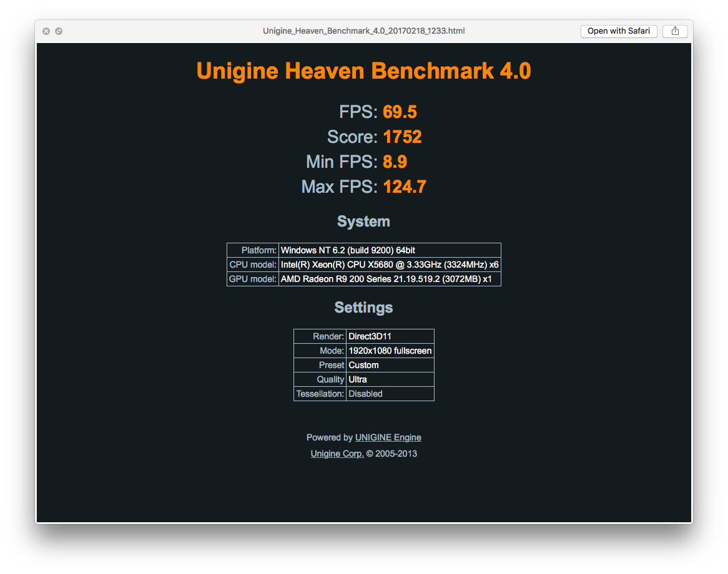The height and width of the screenshot is (574, 728).
Task: Click the Share icon button
Action: (674, 31)
